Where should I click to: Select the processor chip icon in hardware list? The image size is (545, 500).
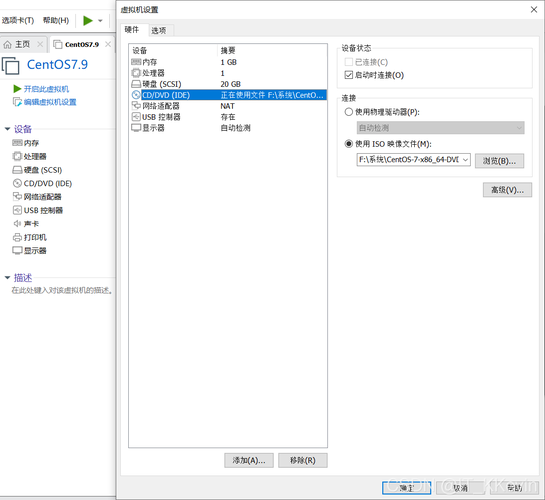136,73
